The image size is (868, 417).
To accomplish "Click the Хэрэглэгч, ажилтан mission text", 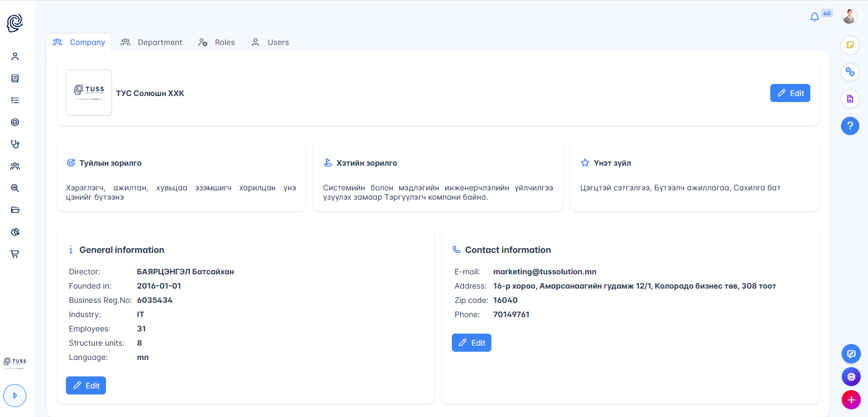I will pyautogui.click(x=181, y=193).
